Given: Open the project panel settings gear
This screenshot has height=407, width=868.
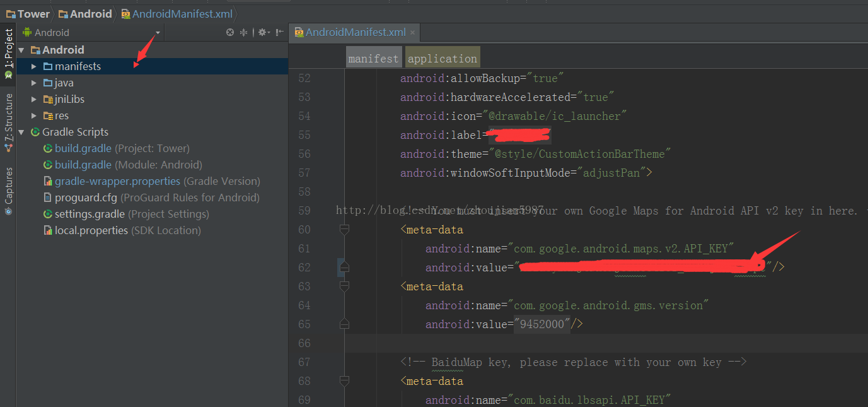Looking at the screenshot, I should (x=263, y=32).
